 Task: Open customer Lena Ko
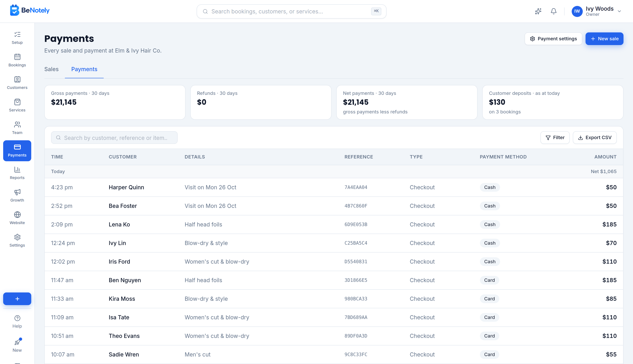pyautogui.click(x=119, y=224)
